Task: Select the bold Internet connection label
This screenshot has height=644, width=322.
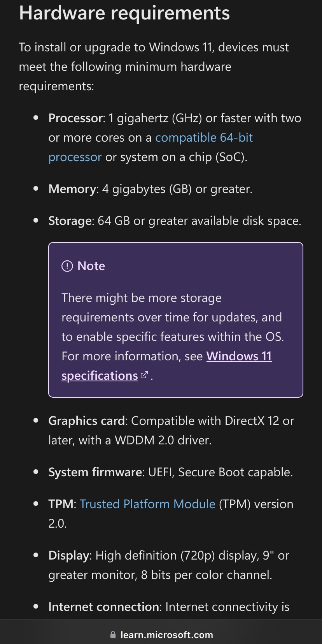Action: pyautogui.click(x=103, y=607)
